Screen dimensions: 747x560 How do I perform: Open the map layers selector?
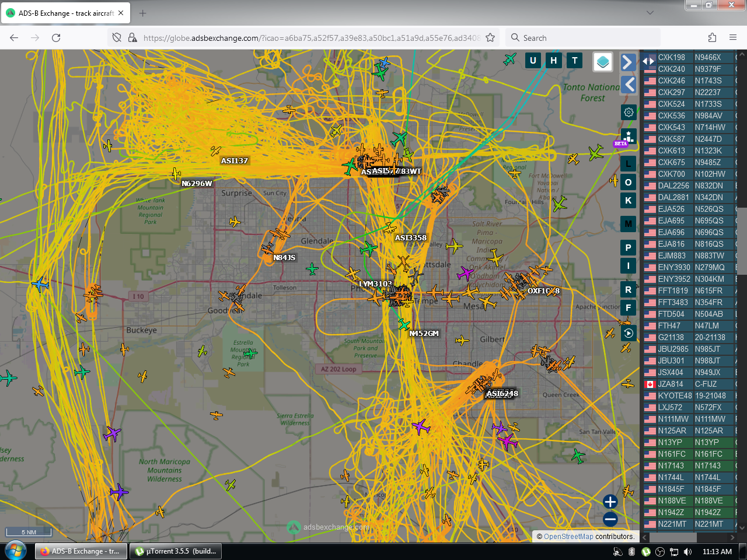pyautogui.click(x=603, y=61)
